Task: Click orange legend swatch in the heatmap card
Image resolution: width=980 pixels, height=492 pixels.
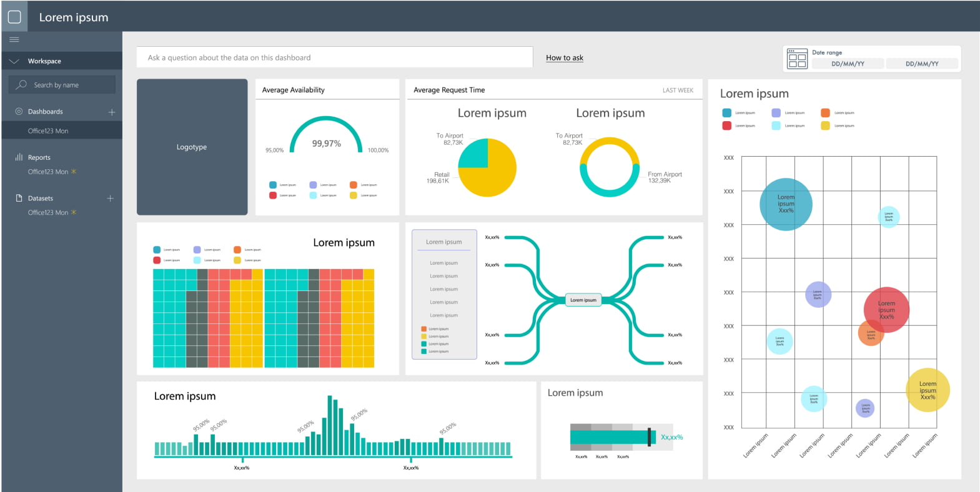Action: [237, 250]
